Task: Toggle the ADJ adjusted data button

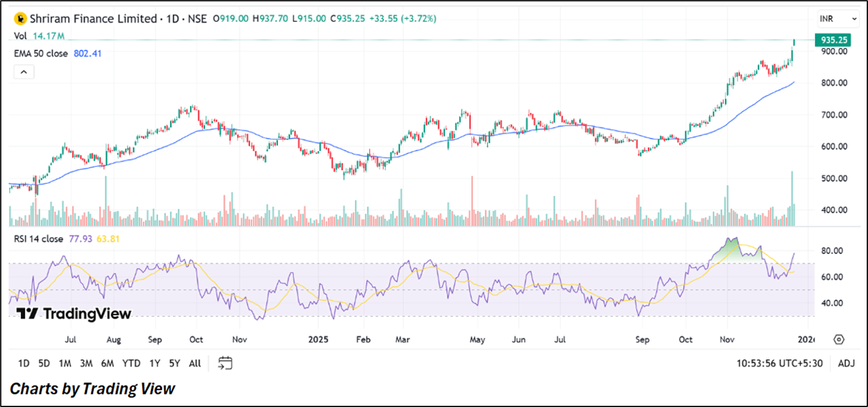Action: [x=845, y=363]
